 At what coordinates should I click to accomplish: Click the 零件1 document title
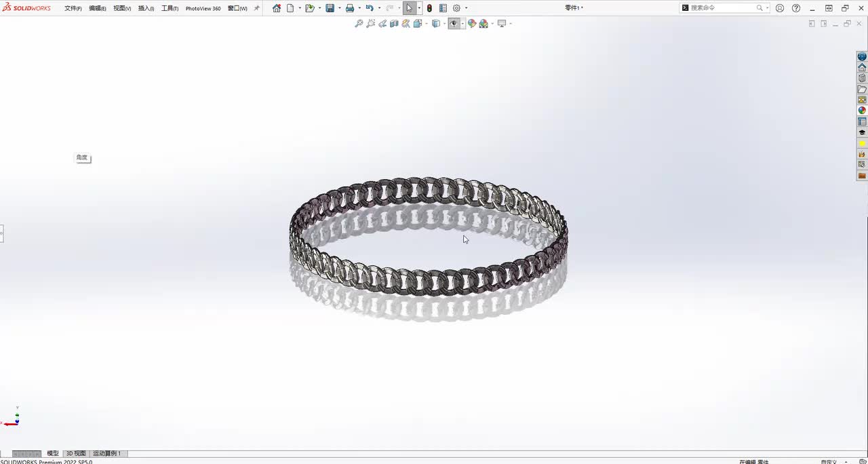tap(573, 8)
